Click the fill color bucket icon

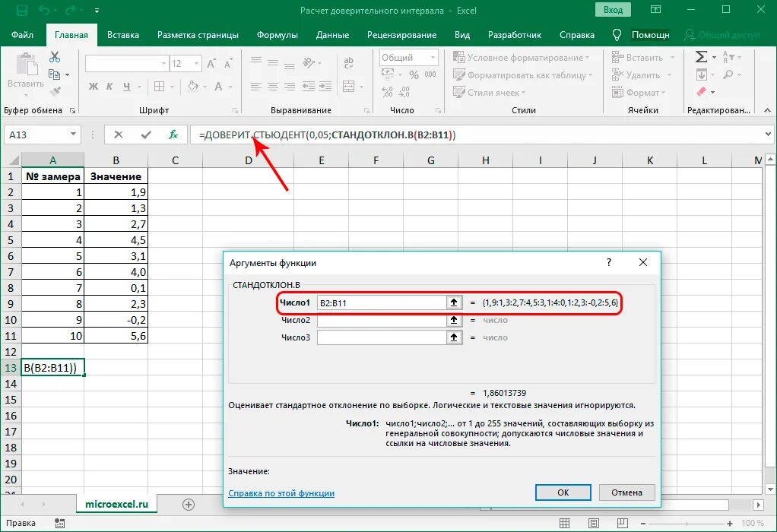point(193,87)
